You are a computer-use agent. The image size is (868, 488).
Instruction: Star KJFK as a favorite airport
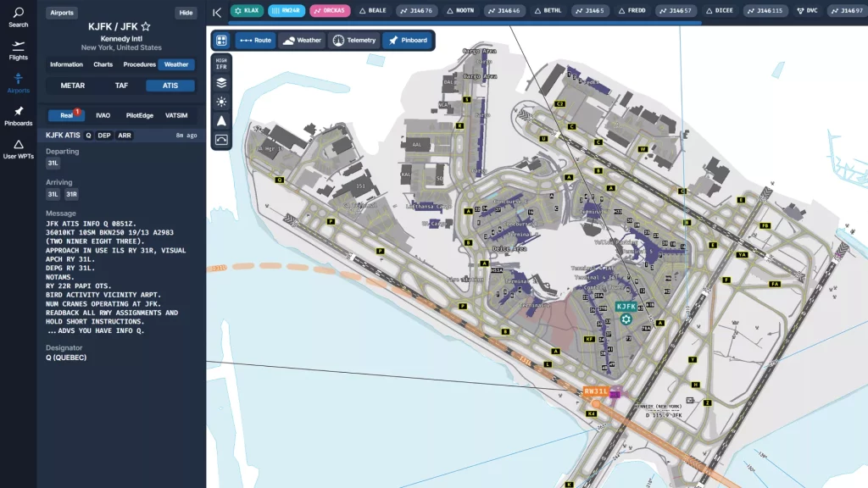click(146, 26)
